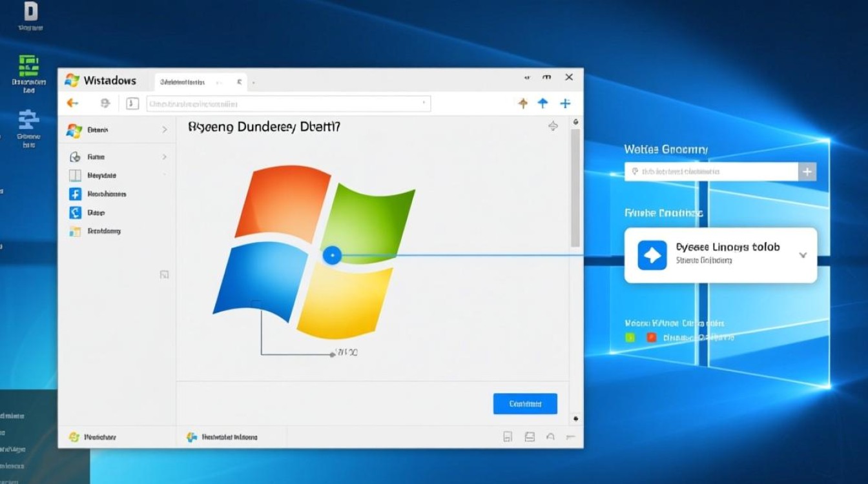Click the blue star app icon in card
The image size is (868, 484).
652,255
